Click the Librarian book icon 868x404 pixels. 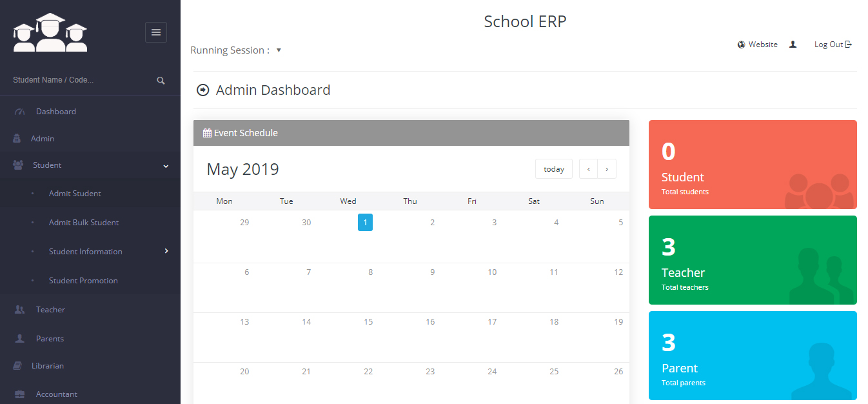point(17,366)
